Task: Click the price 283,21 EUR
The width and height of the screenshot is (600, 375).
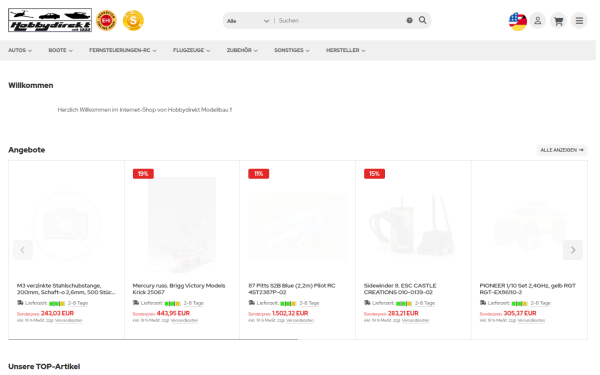Action: (403, 313)
